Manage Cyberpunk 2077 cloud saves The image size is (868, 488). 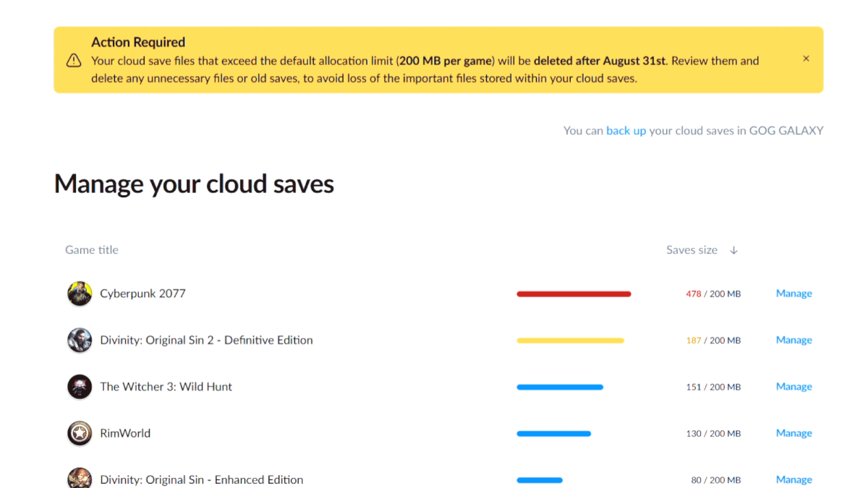click(x=793, y=294)
